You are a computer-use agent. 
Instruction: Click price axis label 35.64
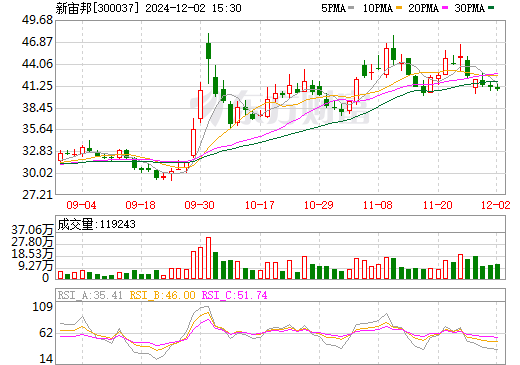(x=37, y=129)
